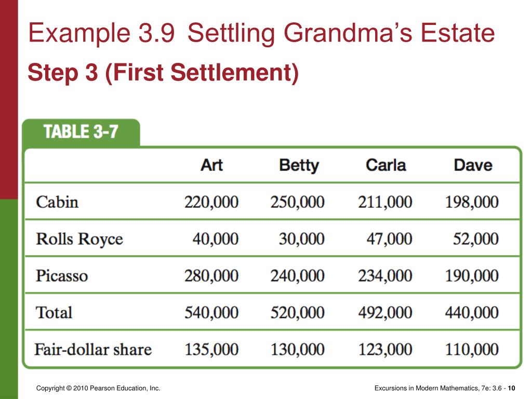Click the TABLE 3-7 green tab label
532x399 pixels.
pyautogui.click(x=81, y=131)
